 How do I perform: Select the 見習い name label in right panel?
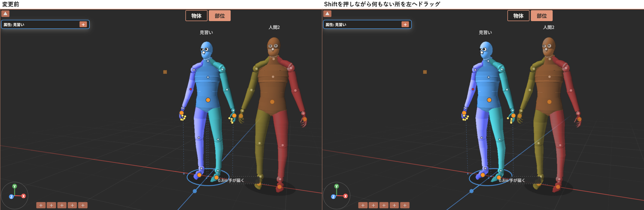coord(486,33)
